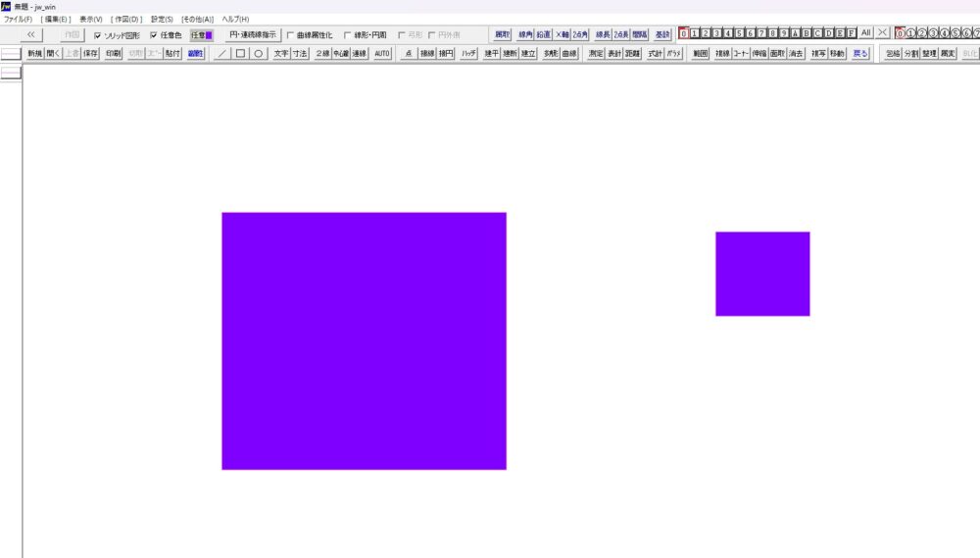This screenshot has height=558, width=980.
Task: Select layer 8 in layer bar
Action: 772,33
